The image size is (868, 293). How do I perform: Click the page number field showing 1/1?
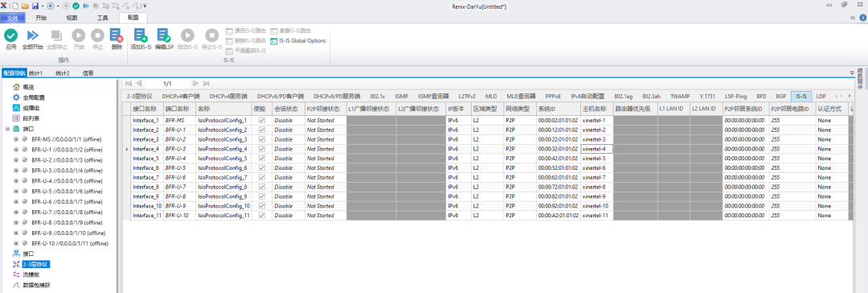coord(167,83)
